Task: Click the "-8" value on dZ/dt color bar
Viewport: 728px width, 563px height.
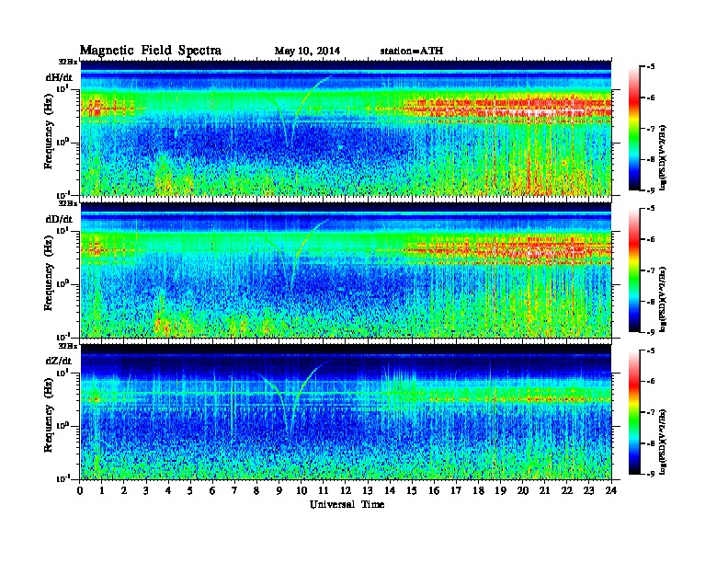Action: (x=651, y=443)
